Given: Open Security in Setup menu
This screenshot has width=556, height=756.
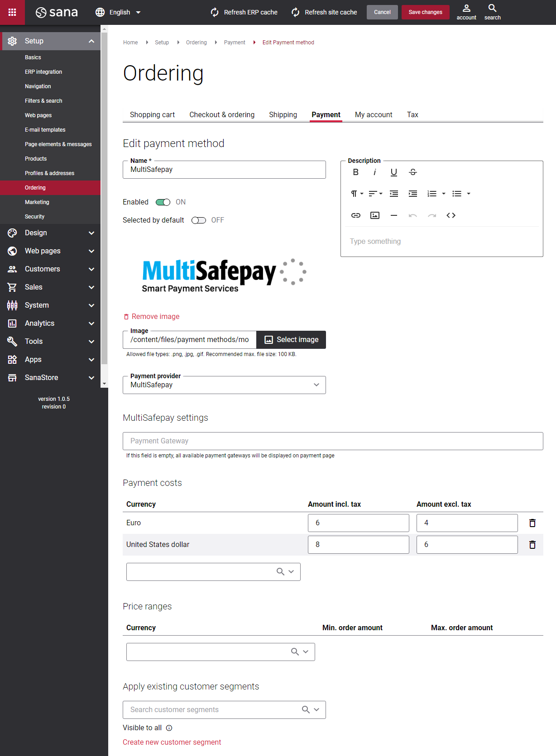Looking at the screenshot, I should pos(35,217).
